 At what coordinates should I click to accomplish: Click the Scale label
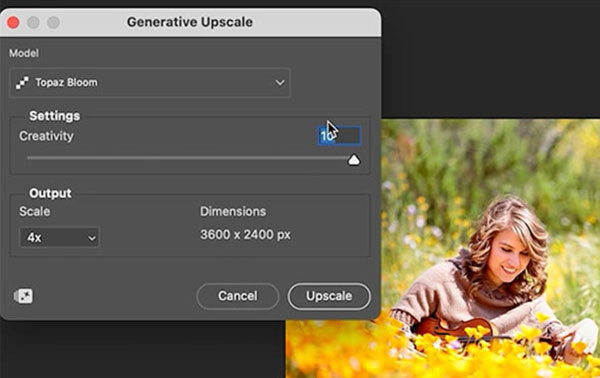(x=34, y=212)
